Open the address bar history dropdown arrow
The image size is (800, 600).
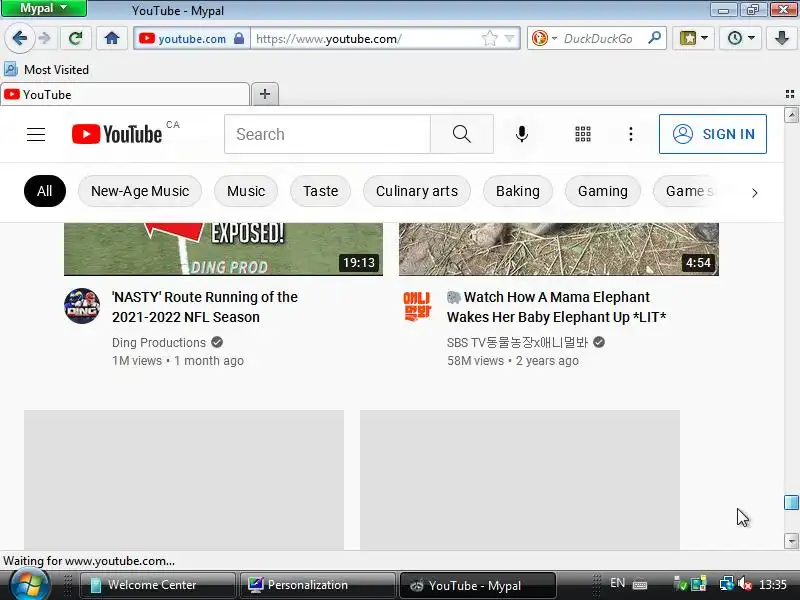pyautogui.click(x=509, y=38)
